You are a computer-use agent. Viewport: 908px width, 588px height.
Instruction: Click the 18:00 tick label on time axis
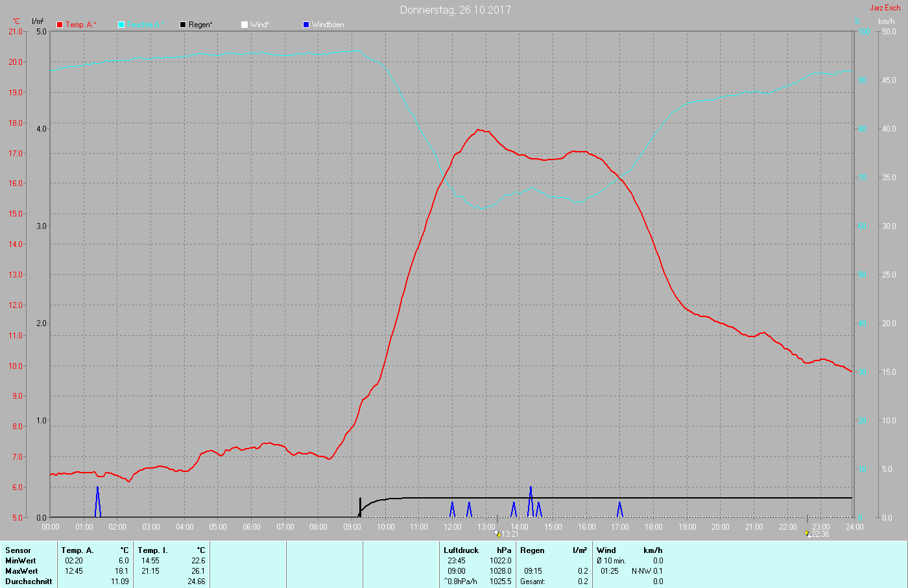[654, 527]
